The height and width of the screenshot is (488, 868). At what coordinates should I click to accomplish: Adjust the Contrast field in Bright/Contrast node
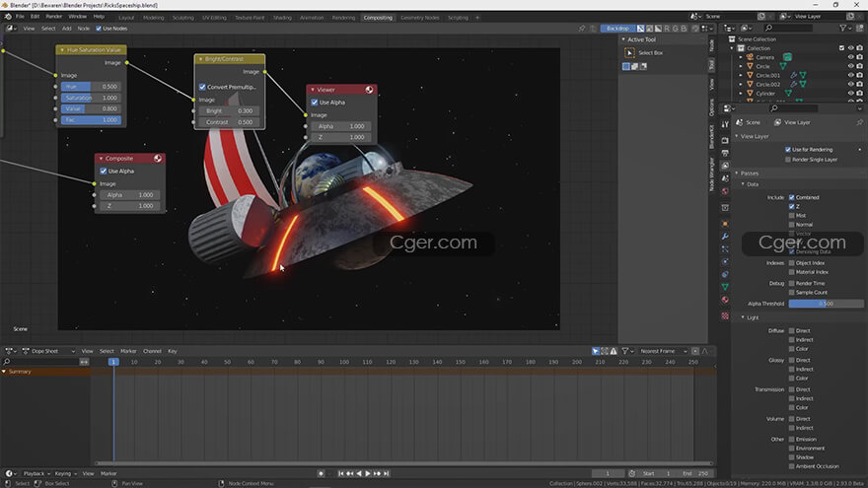pyautogui.click(x=229, y=122)
